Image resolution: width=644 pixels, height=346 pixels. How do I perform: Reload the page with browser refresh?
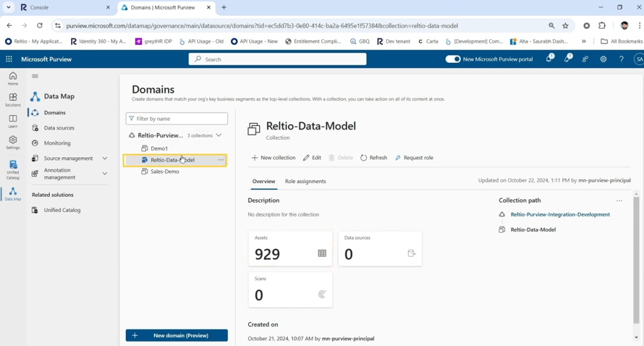click(x=40, y=25)
